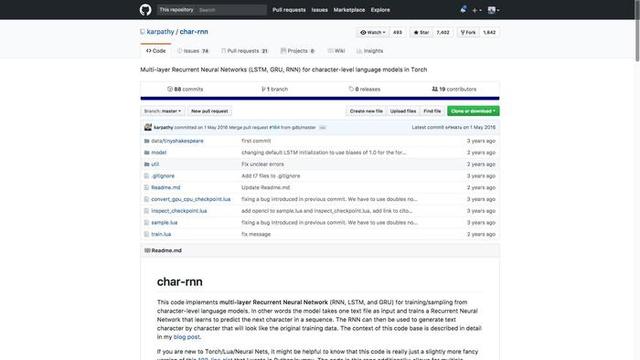Open the GitHub Octocat home logo

[145, 10]
